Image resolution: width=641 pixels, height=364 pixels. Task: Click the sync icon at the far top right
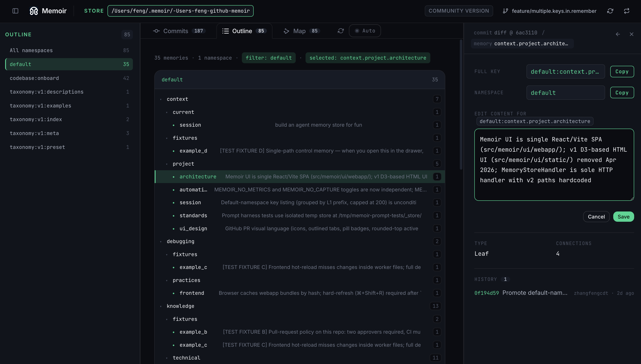tap(626, 11)
